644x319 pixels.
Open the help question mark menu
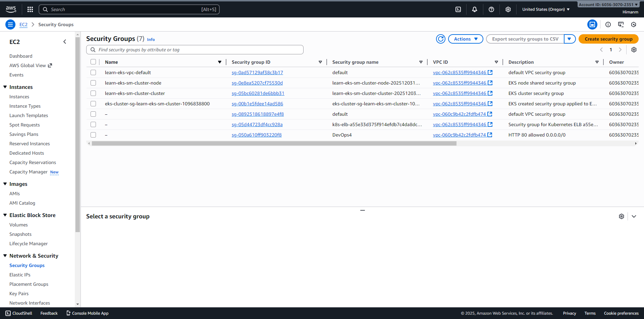491,9
